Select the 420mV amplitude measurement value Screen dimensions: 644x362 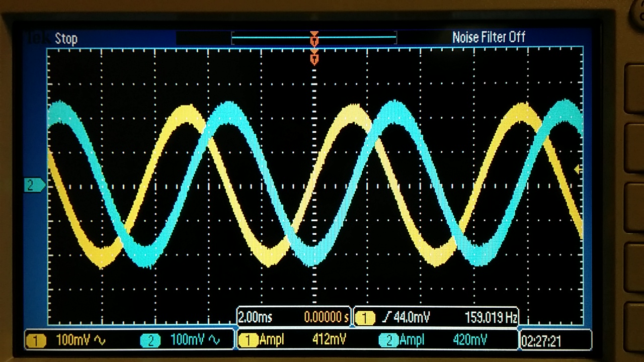click(x=470, y=340)
